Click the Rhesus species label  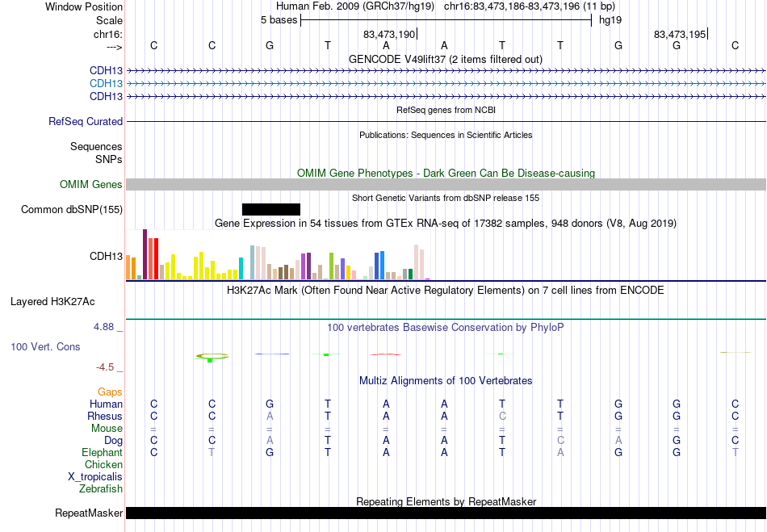[x=105, y=416]
